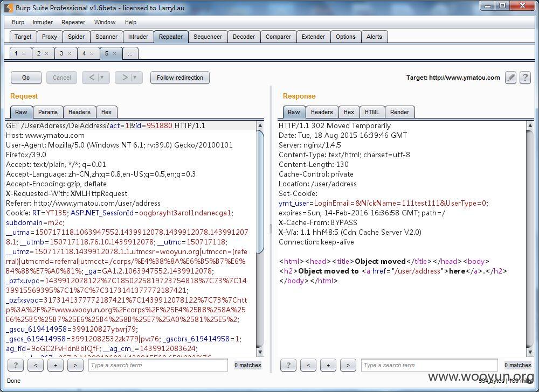The height and width of the screenshot is (392, 539).
Task: Switch to the Decoder tool tab
Action: [244, 37]
